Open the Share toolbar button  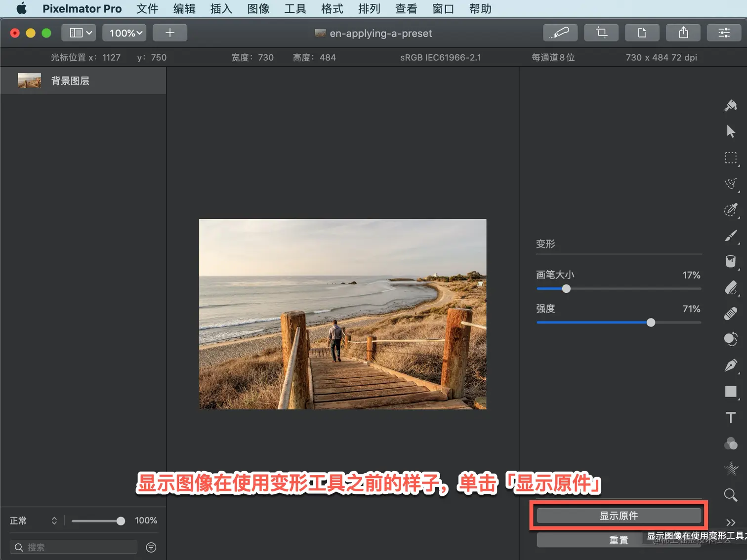[683, 33]
